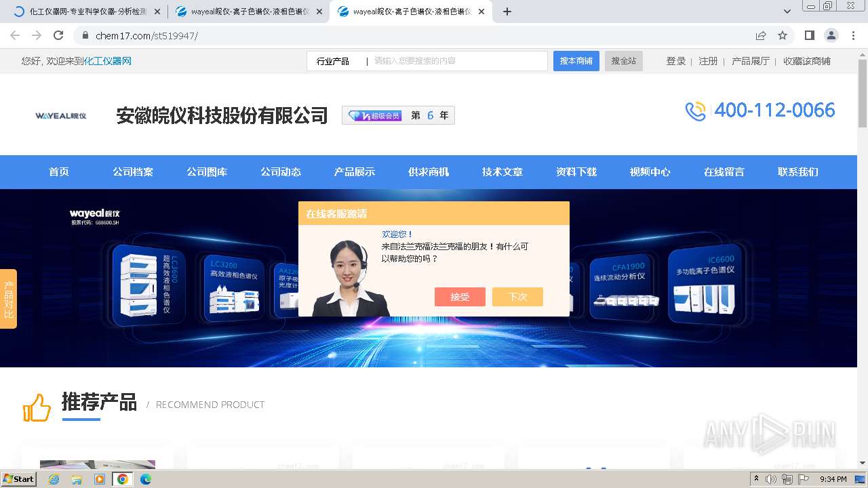Close the second wayeal皖仪 tab
Image resolution: width=868 pixels, height=488 pixels.
click(x=319, y=12)
